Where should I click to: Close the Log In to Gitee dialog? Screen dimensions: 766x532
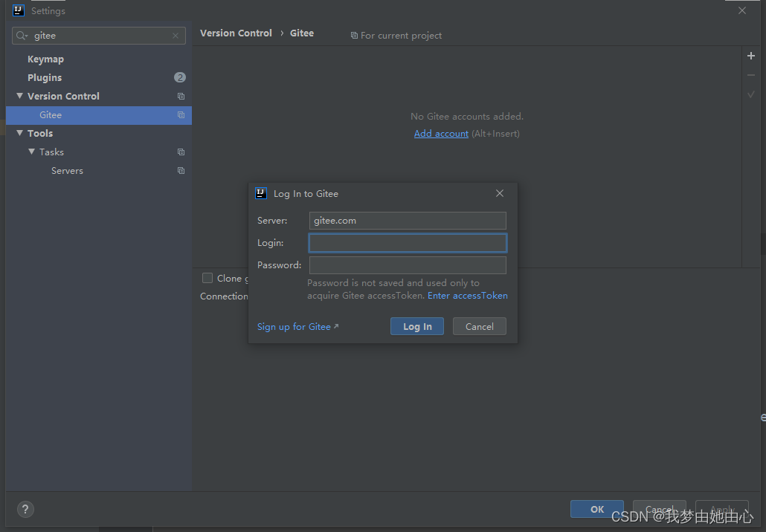pos(499,193)
